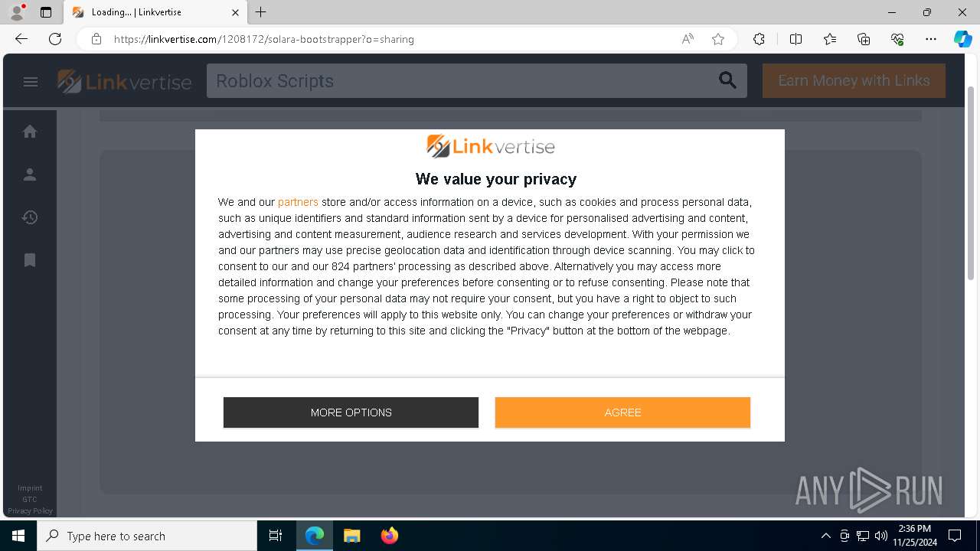Show hidden system tray icons
980x551 pixels.
825,536
